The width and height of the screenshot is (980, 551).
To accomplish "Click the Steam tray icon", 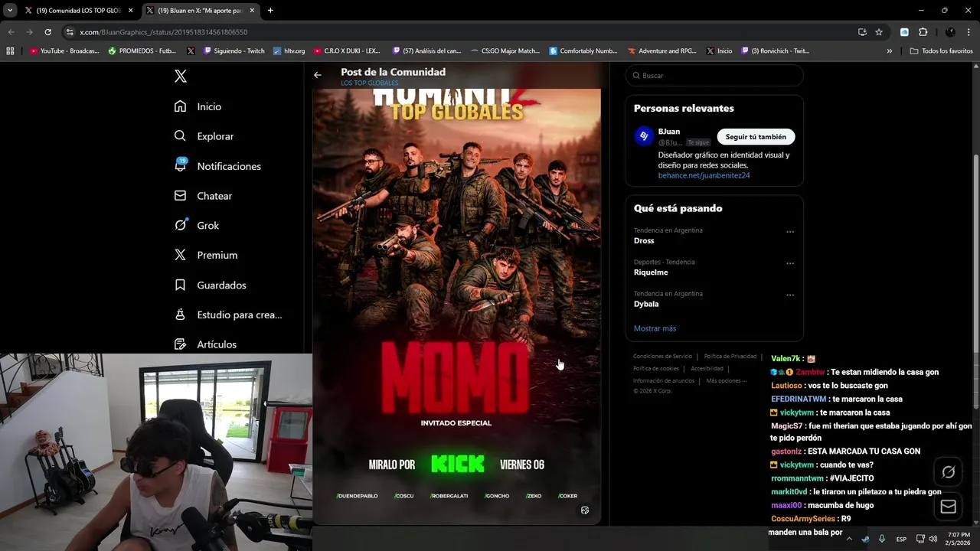I will pyautogui.click(x=865, y=539).
